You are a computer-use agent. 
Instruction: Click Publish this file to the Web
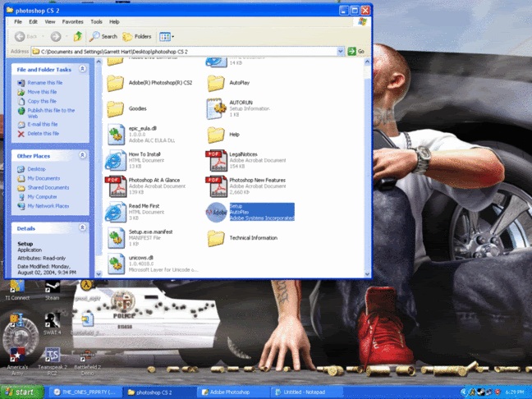coord(51,113)
